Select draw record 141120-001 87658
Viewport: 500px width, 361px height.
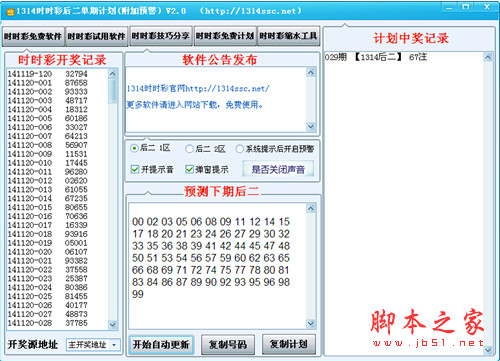coord(48,83)
